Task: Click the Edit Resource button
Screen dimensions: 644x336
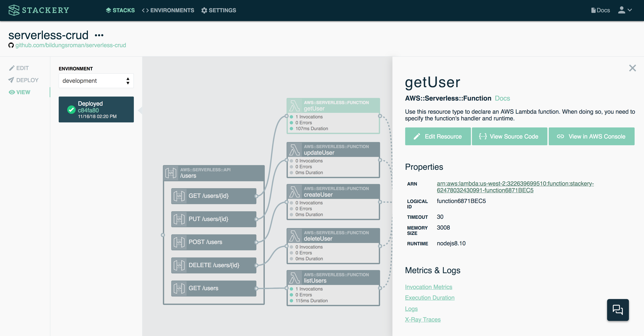Action: pos(438,137)
